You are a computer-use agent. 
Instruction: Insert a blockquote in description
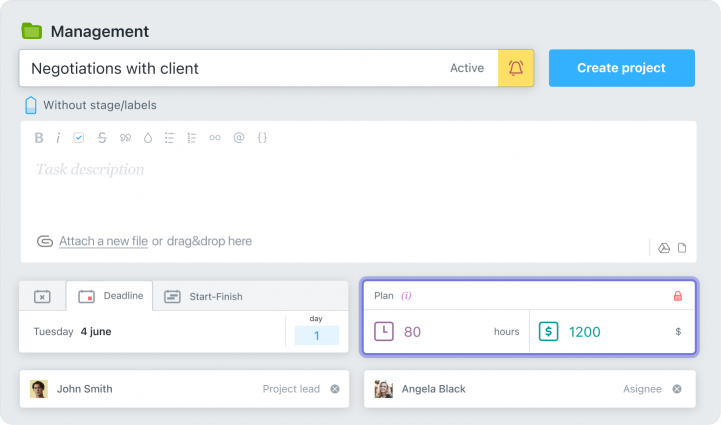pos(125,138)
